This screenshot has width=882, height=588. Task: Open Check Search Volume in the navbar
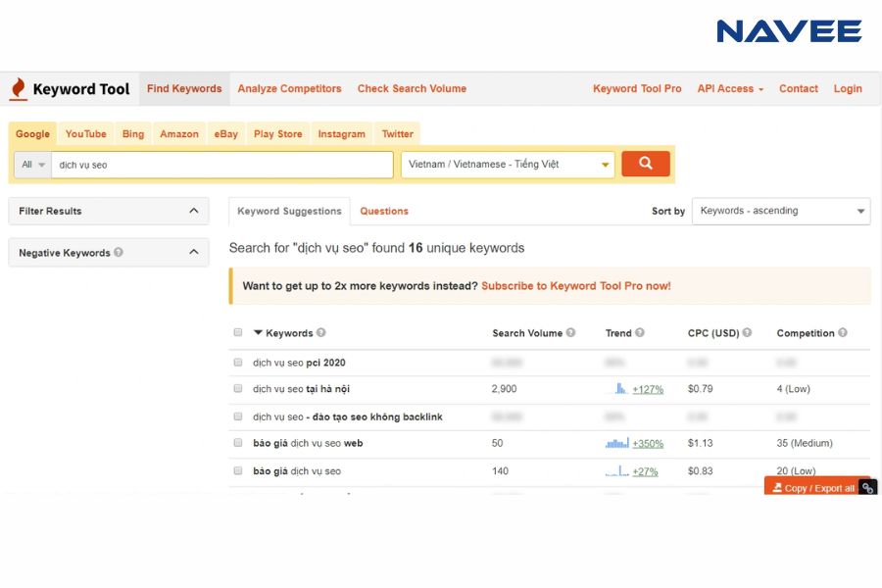pyautogui.click(x=412, y=89)
